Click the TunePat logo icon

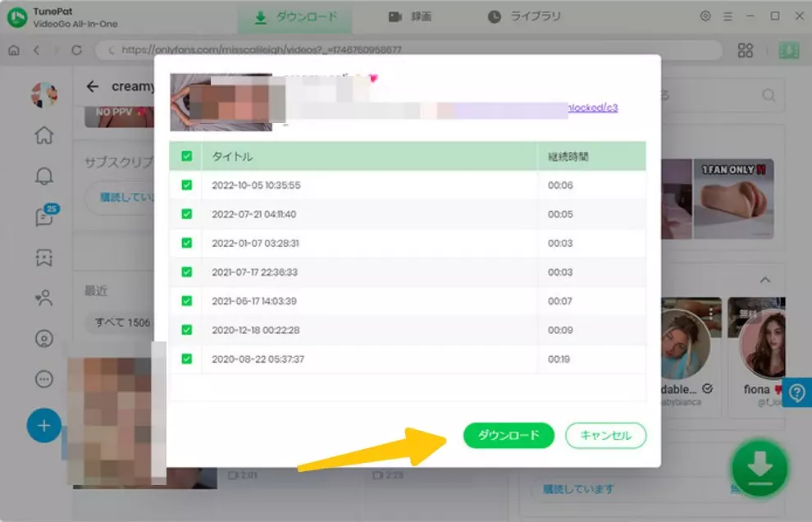click(x=17, y=17)
